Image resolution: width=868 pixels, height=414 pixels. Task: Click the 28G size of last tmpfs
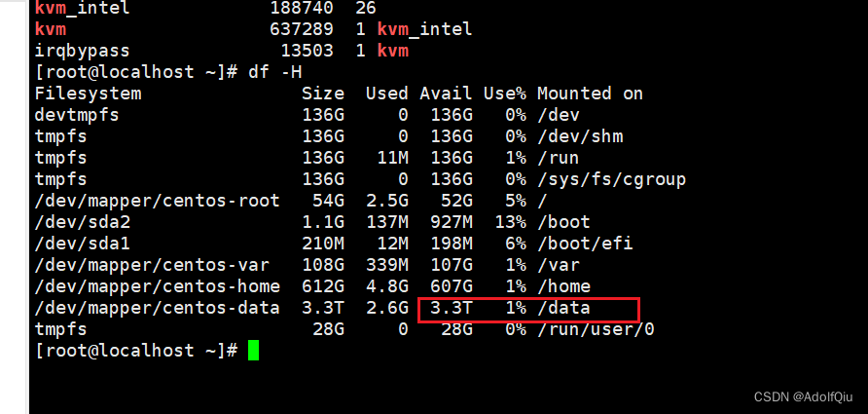(328, 330)
